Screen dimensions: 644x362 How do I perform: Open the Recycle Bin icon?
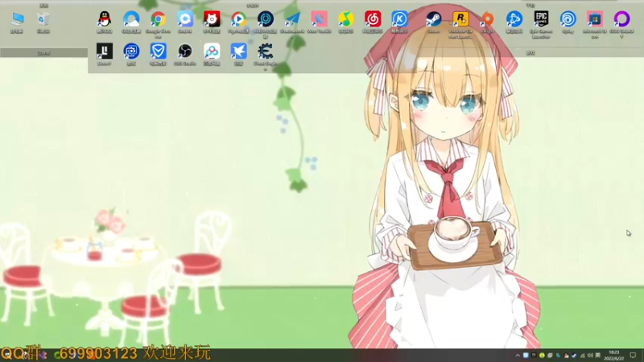(43, 23)
